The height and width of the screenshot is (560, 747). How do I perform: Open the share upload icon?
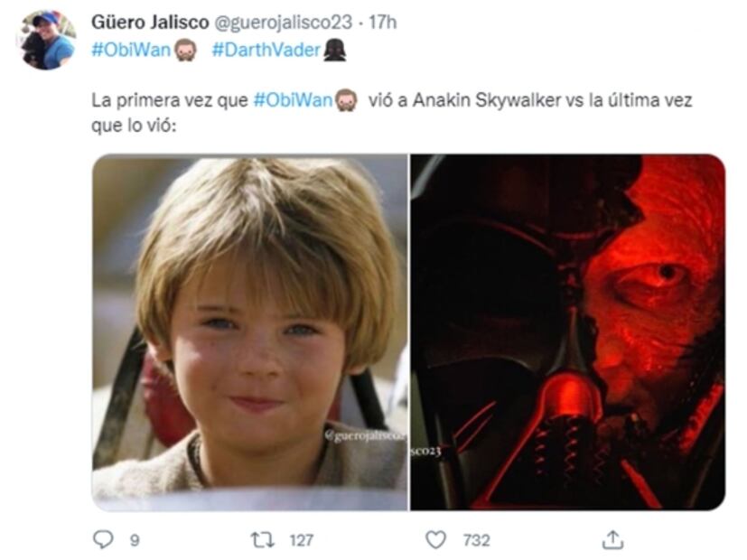coord(612,539)
